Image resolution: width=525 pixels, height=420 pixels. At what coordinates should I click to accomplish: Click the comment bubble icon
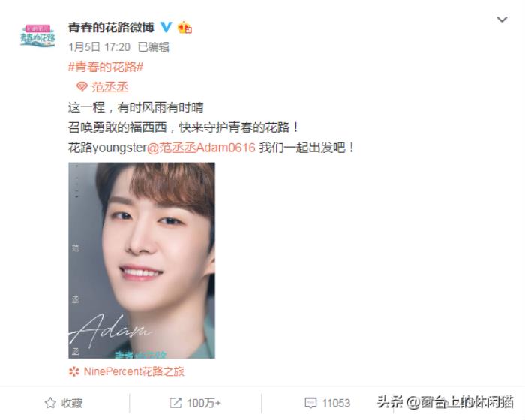click(x=310, y=403)
